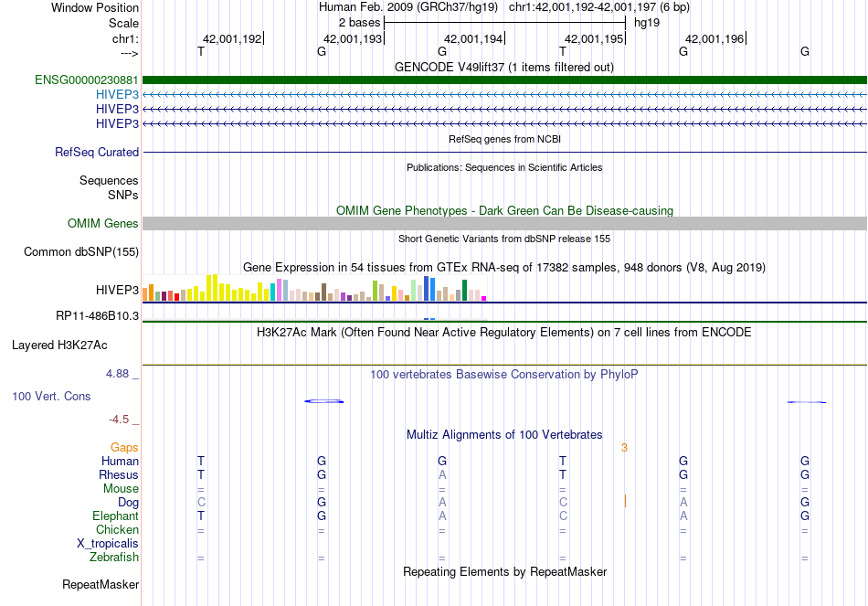The width and height of the screenshot is (868, 606).
Task: Select the Human alignment row label
Action: (x=120, y=461)
